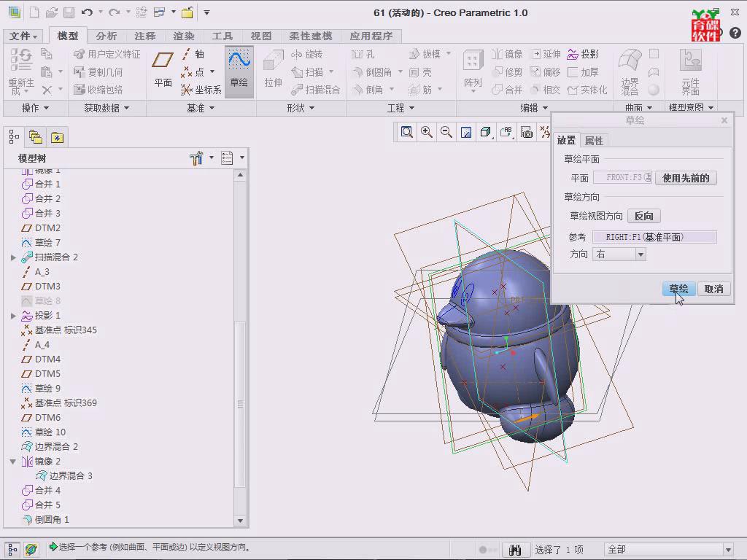Open the 操作 group dropdown
The height and width of the screenshot is (560, 747).
[35, 108]
